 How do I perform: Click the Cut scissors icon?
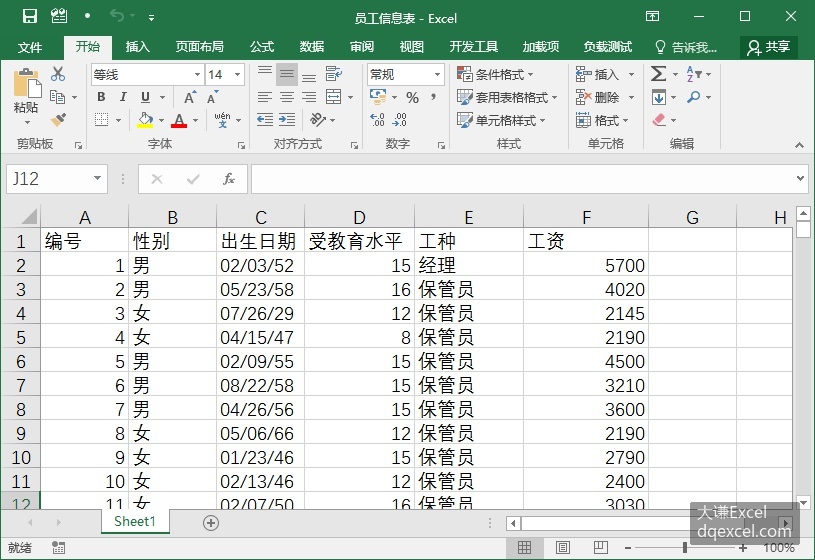[x=58, y=74]
